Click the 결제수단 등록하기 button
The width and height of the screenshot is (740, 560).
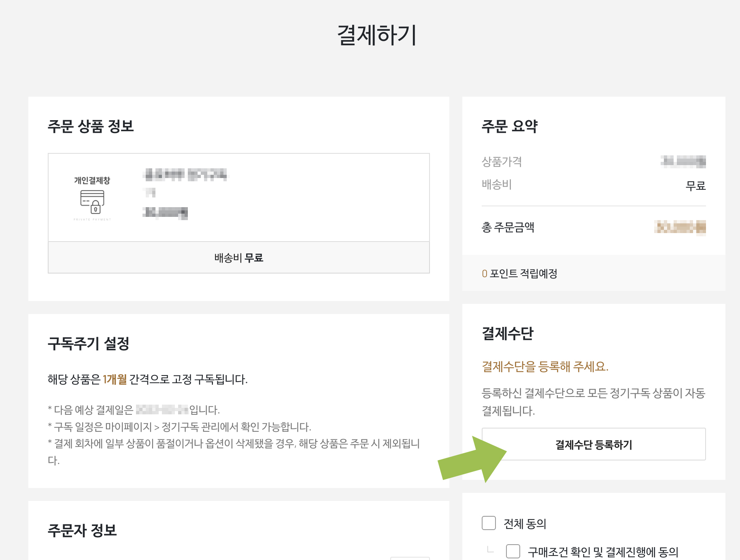(x=593, y=444)
